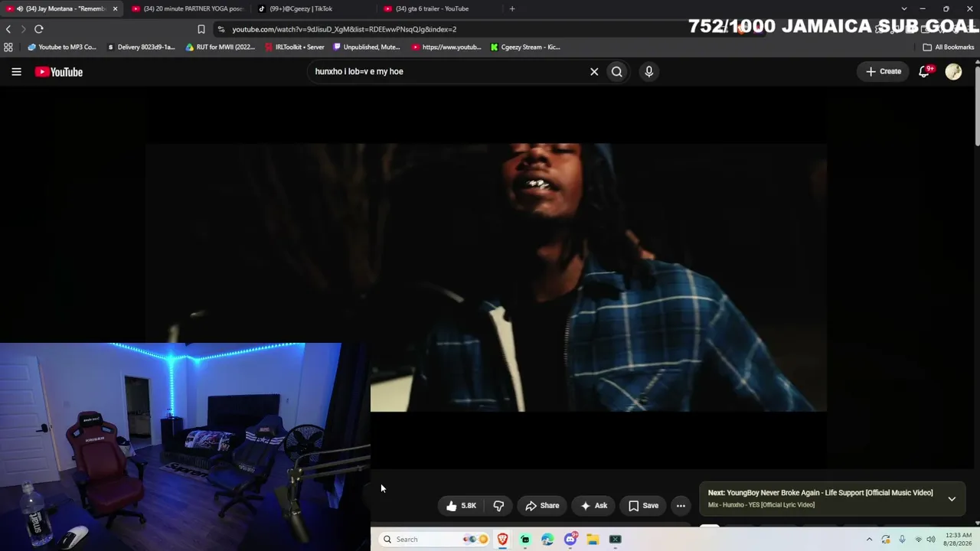The width and height of the screenshot is (980, 551).
Task: Save the video to a playlist
Action: click(643, 506)
